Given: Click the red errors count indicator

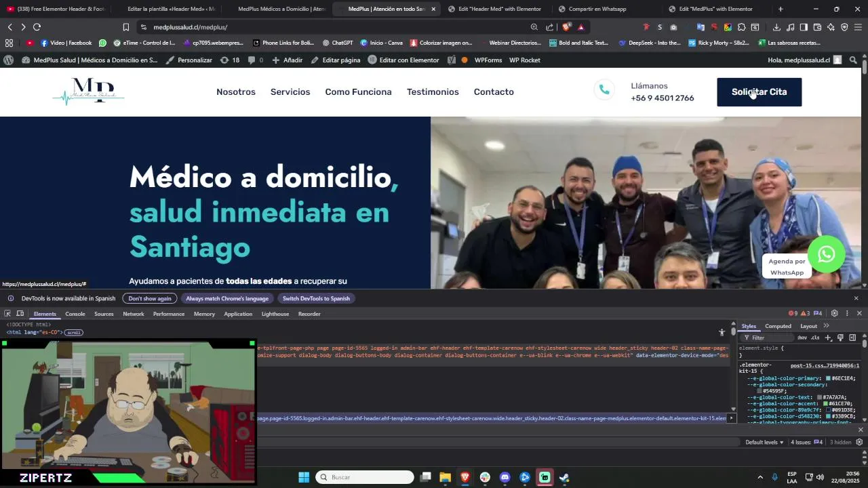Looking at the screenshot, I should pyautogui.click(x=793, y=313).
